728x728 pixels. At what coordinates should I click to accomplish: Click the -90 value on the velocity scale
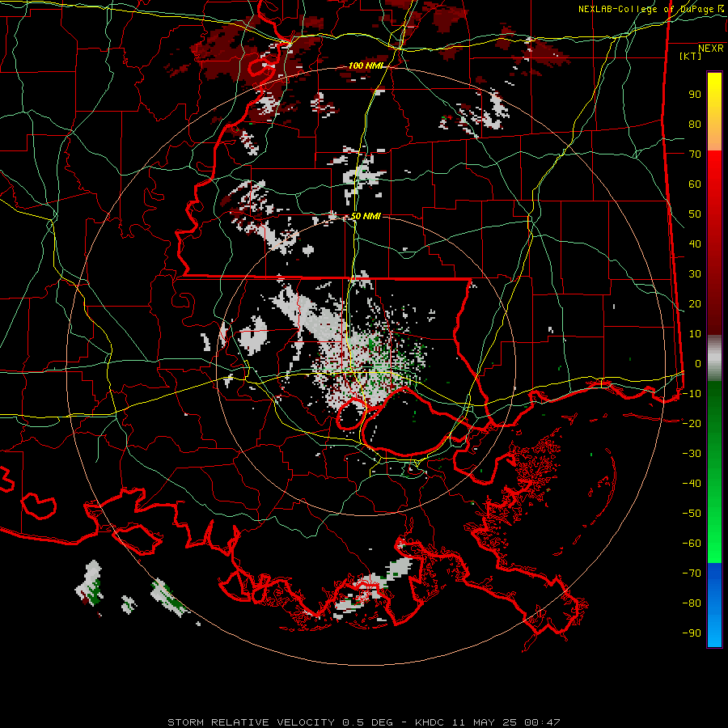[692, 633]
